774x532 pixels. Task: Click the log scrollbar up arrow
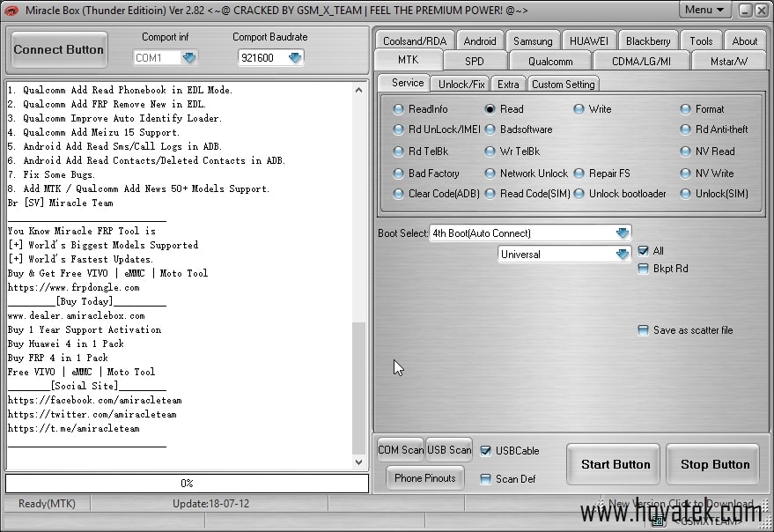[359, 90]
